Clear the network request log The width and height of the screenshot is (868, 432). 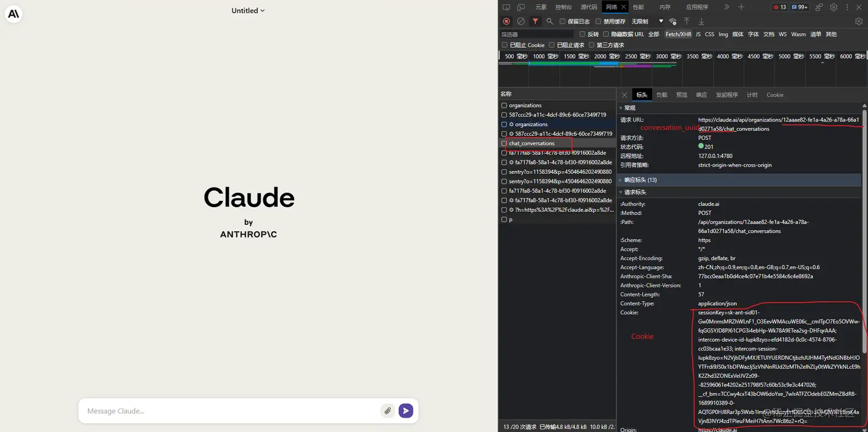(520, 21)
